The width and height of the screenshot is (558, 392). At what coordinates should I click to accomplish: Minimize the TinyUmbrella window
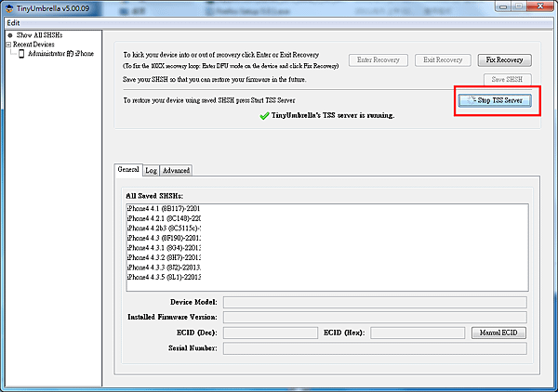click(x=503, y=7)
